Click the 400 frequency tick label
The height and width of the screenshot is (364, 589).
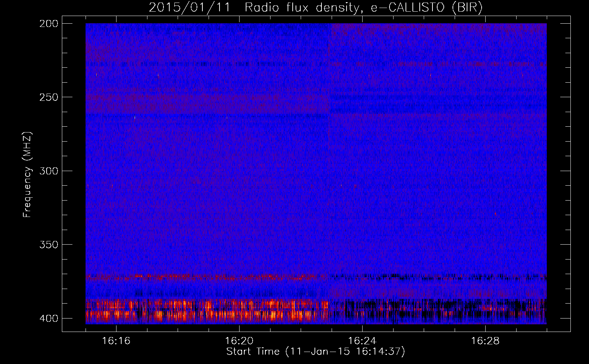pyautogui.click(x=48, y=318)
